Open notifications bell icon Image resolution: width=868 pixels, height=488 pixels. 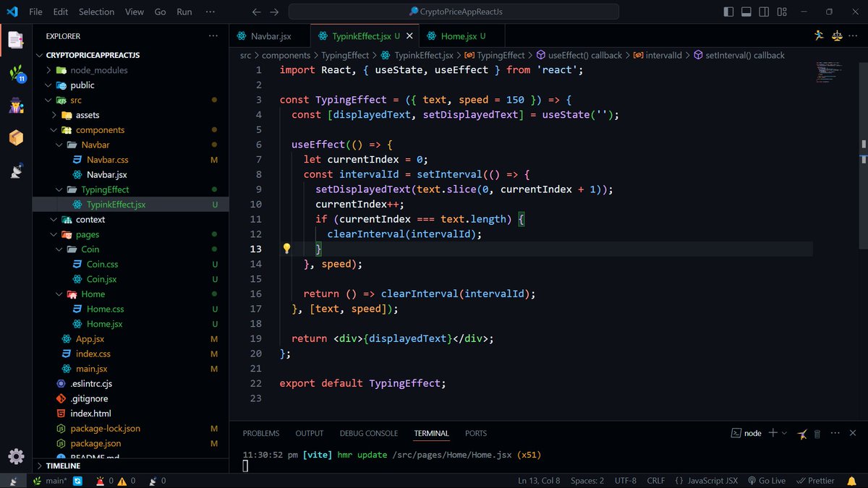point(851,481)
